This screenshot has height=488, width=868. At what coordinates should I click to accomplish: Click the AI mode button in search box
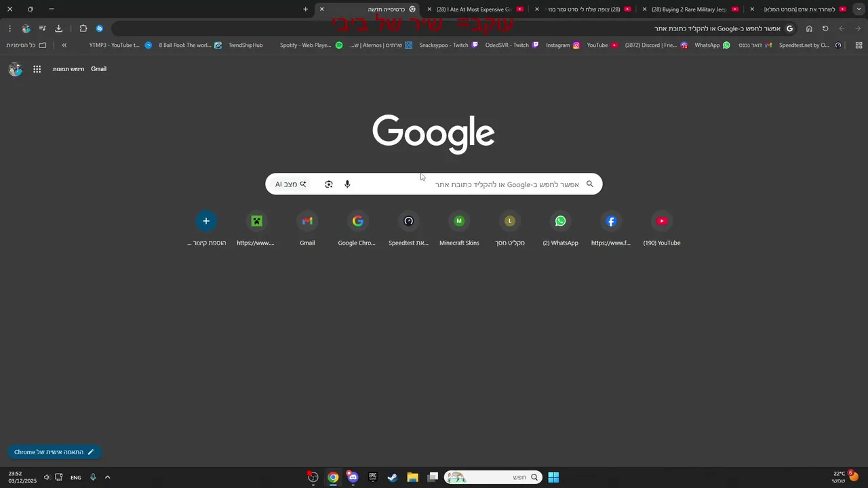[x=291, y=184]
